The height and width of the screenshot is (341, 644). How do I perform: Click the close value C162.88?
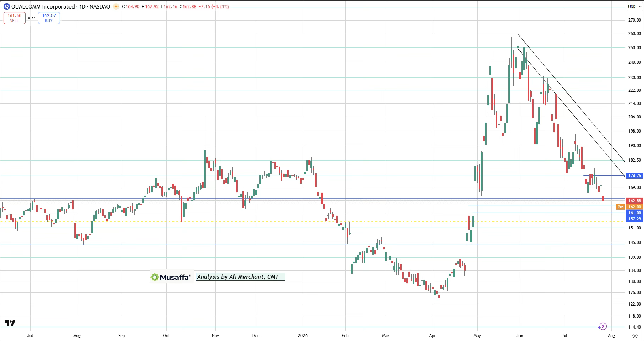click(188, 6)
